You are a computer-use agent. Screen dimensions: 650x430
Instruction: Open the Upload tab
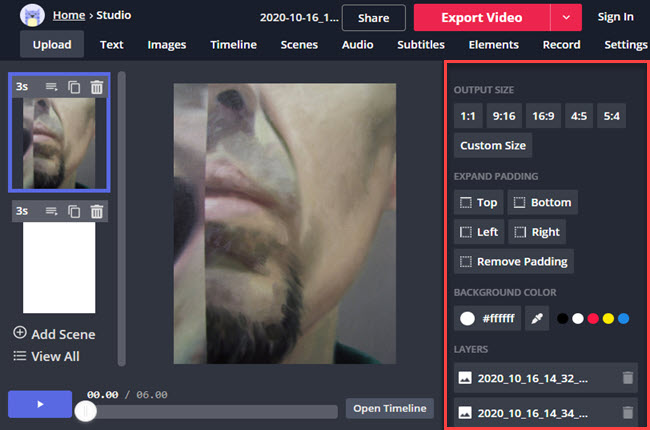52,45
